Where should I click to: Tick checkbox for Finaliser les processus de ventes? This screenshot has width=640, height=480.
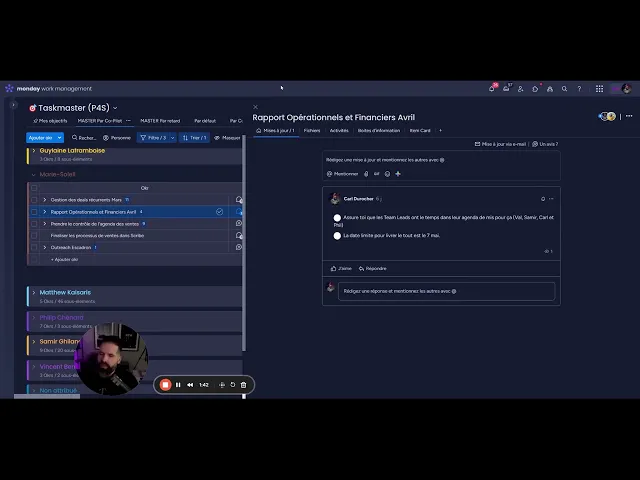click(x=34, y=236)
